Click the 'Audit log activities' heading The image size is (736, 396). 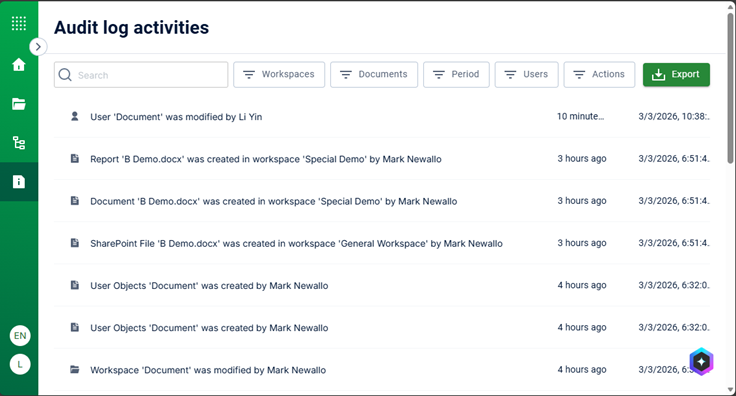click(131, 28)
